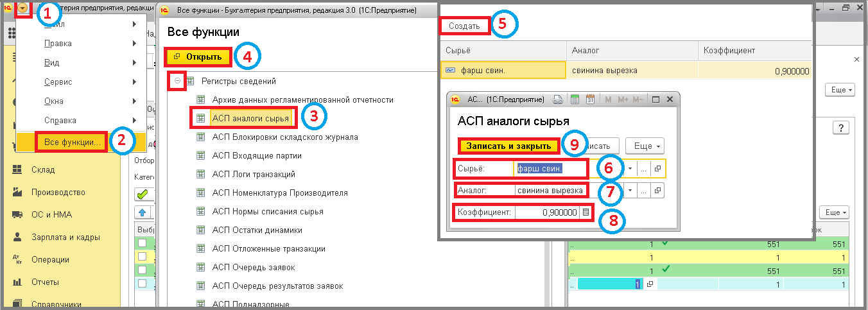Select АСП Блокировки складского журнала

point(285,137)
